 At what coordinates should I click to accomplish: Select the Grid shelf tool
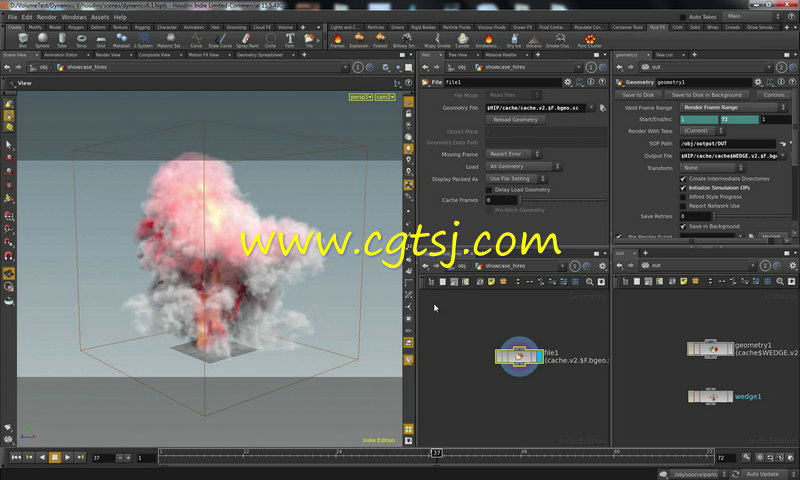[101, 40]
